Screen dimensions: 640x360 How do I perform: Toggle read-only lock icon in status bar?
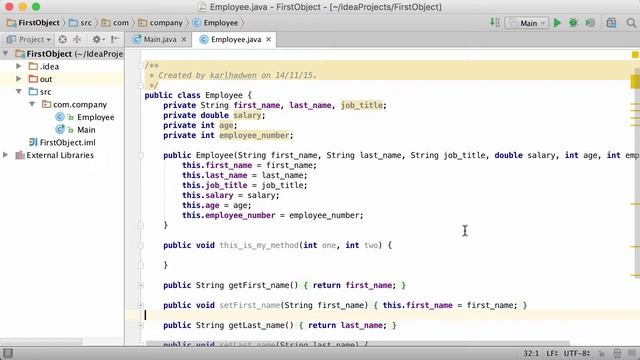click(601, 353)
